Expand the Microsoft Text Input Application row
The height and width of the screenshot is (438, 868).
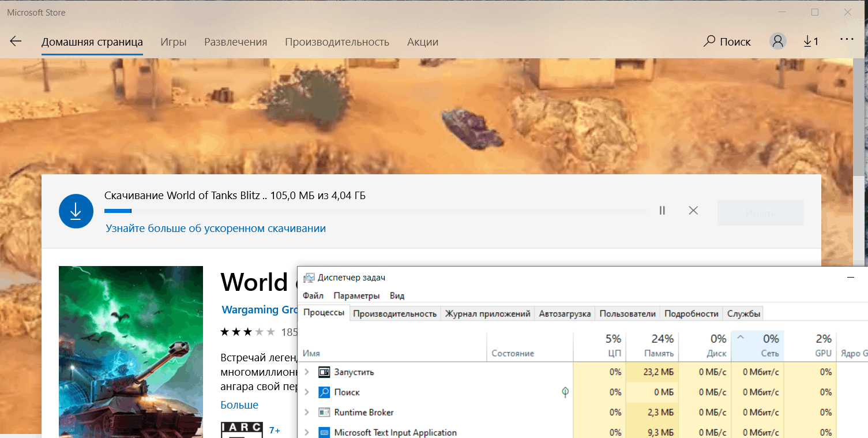[x=307, y=432]
